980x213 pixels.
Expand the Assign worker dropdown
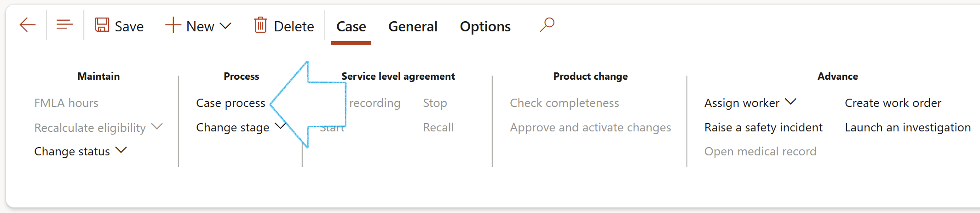pyautogui.click(x=790, y=102)
